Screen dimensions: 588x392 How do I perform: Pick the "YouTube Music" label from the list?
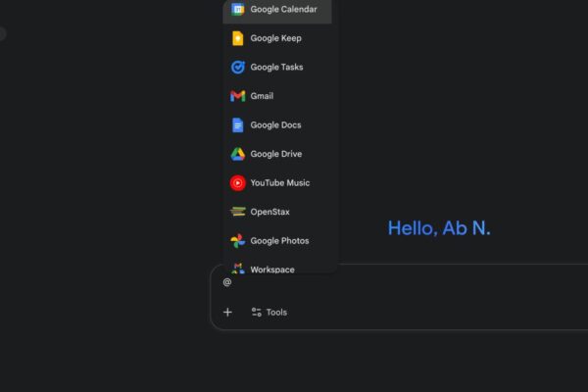coord(279,183)
